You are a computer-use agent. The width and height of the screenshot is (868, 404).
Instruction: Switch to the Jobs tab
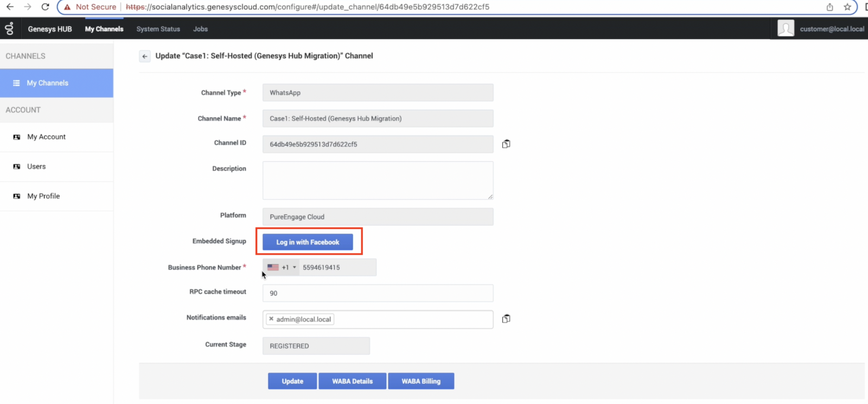coord(200,29)
